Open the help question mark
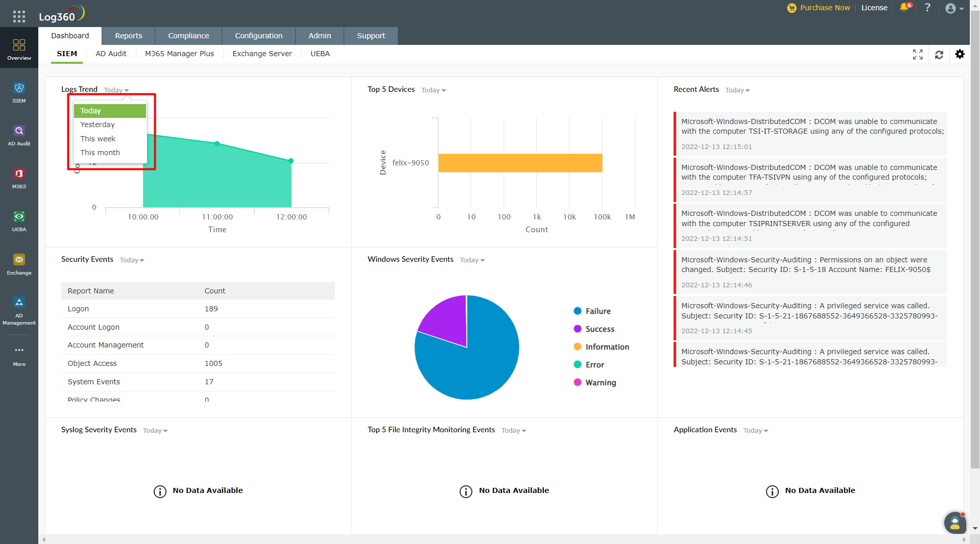Image resolution: width=980 pixels, height=544 pixels. 927,8
